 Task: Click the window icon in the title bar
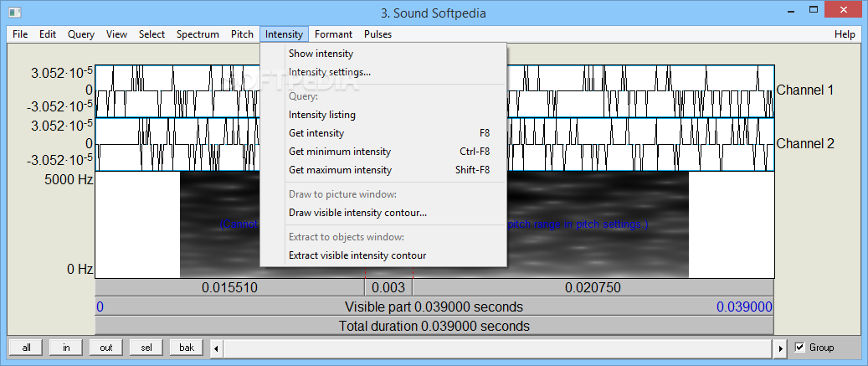[x=15, y=12]
